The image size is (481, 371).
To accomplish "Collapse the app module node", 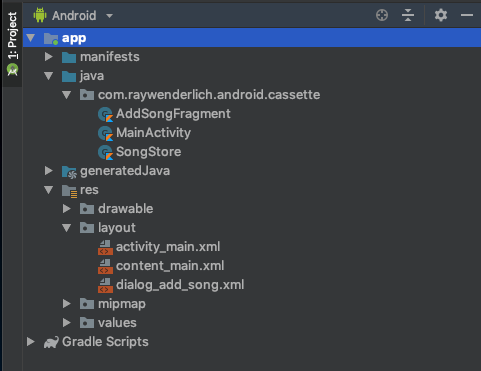I will pyautogui.click(x=31, y=38).
